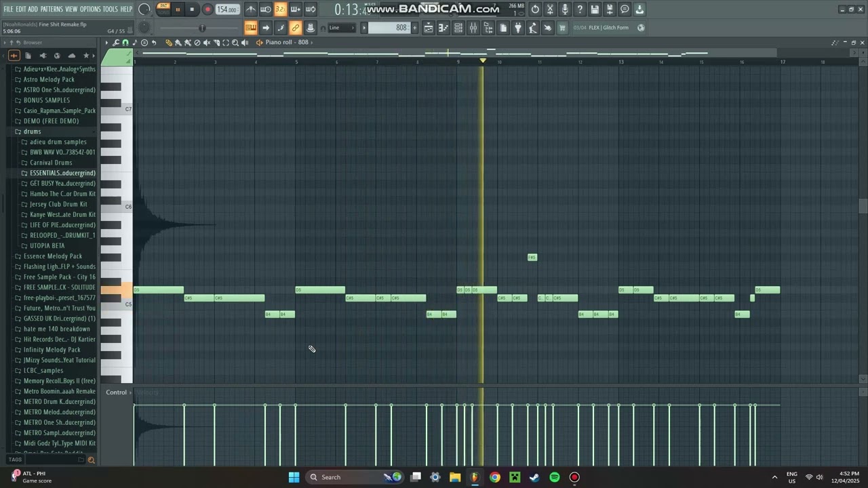Select the browser files tab icon
The height and width of the screenshot is (488, 868).
tap(28, 56)
